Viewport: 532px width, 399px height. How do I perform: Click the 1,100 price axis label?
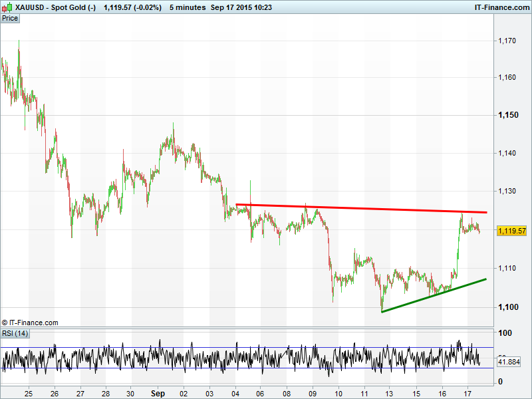pos(507,307)
